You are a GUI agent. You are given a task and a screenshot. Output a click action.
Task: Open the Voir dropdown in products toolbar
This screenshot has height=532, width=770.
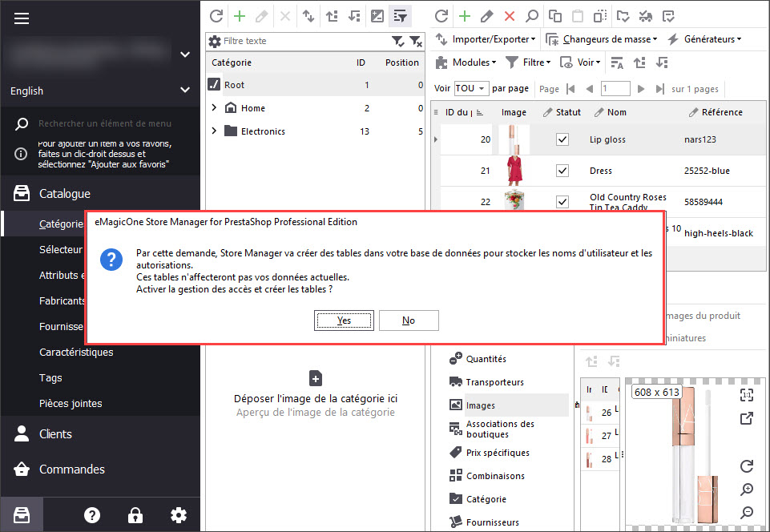580,62
